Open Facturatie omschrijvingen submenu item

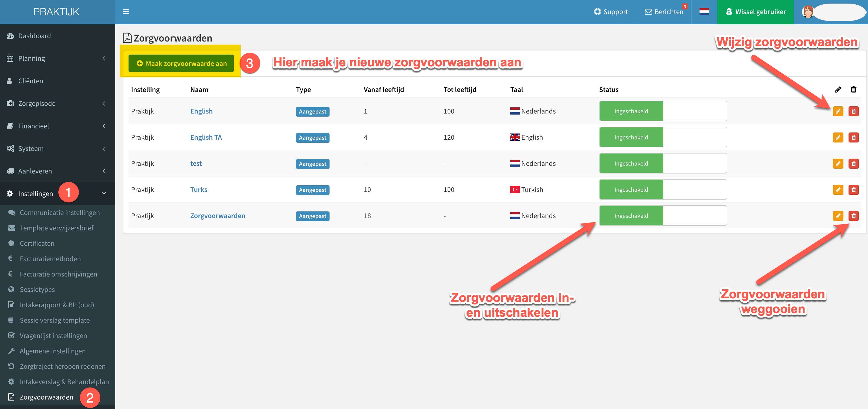pos(57,274)
